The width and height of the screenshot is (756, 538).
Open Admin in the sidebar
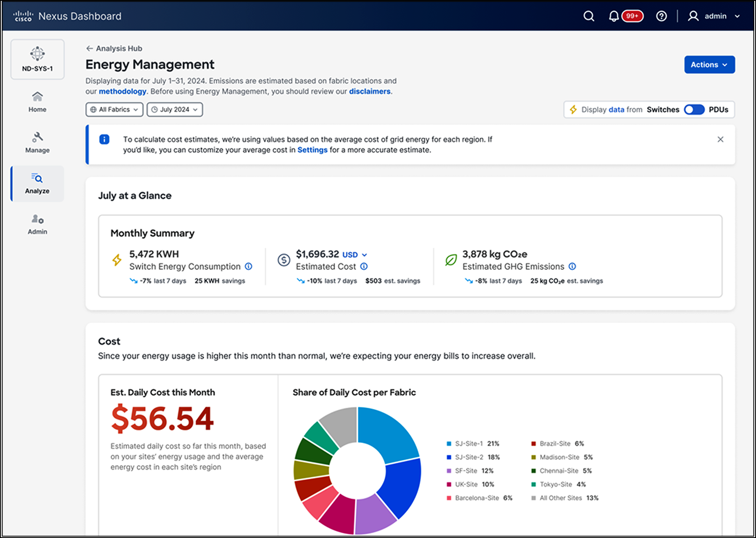37,224
